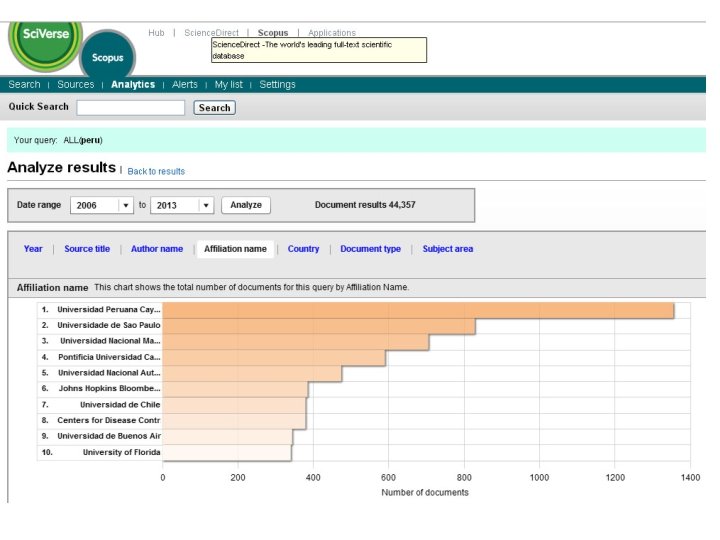720x540 pixels.
Task: Open My list in navigation bar
Action: [x=229, y=84]
